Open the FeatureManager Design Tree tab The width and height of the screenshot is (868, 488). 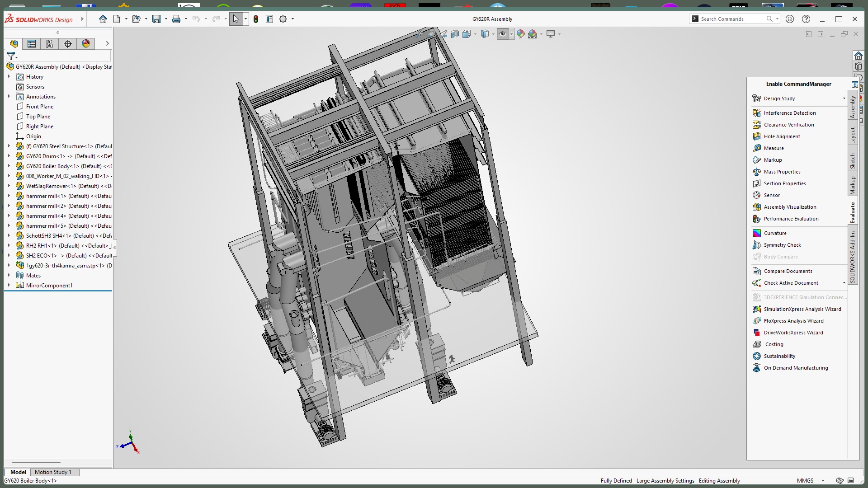coord(14,43)
